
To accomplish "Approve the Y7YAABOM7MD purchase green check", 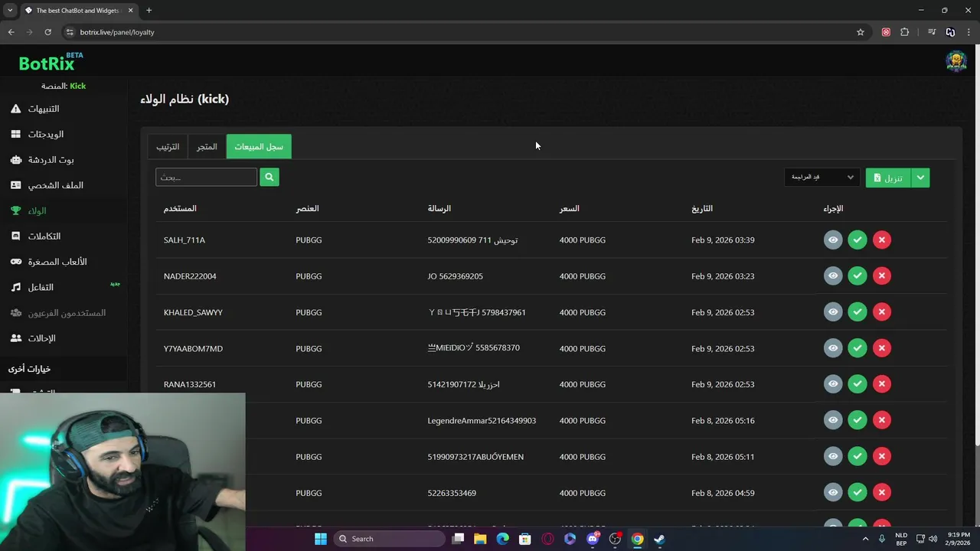I will point(857,347).
